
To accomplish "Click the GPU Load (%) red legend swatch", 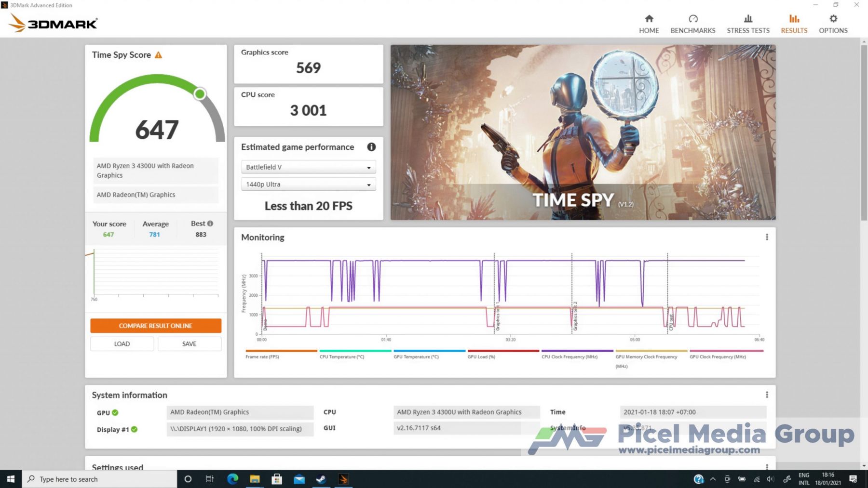I will click(503, 351).
